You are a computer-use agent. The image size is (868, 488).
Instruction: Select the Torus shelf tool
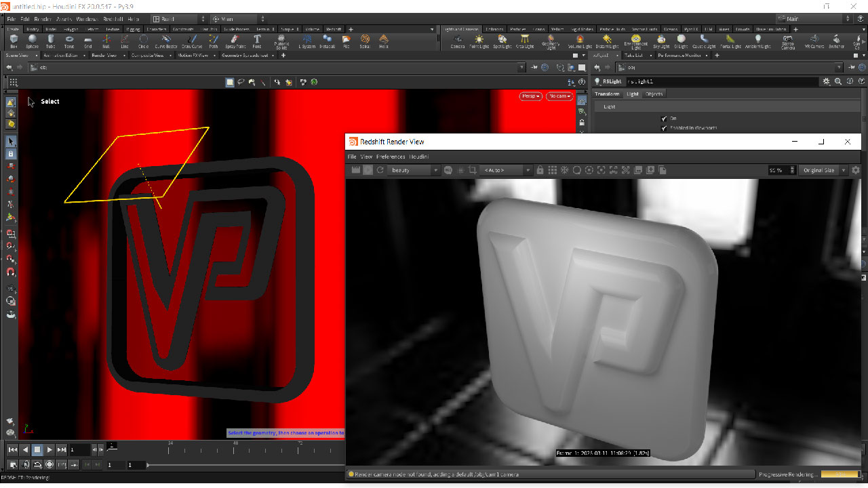pos(69,42)
